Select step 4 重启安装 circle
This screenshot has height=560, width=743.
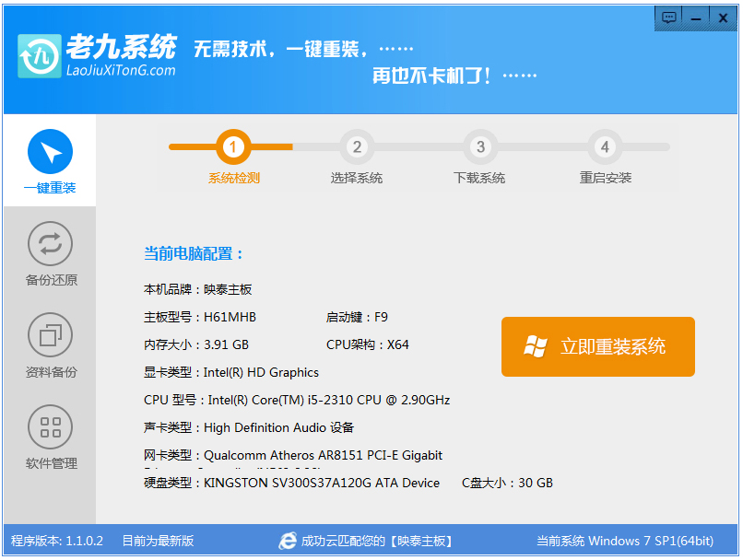(605, 146)
